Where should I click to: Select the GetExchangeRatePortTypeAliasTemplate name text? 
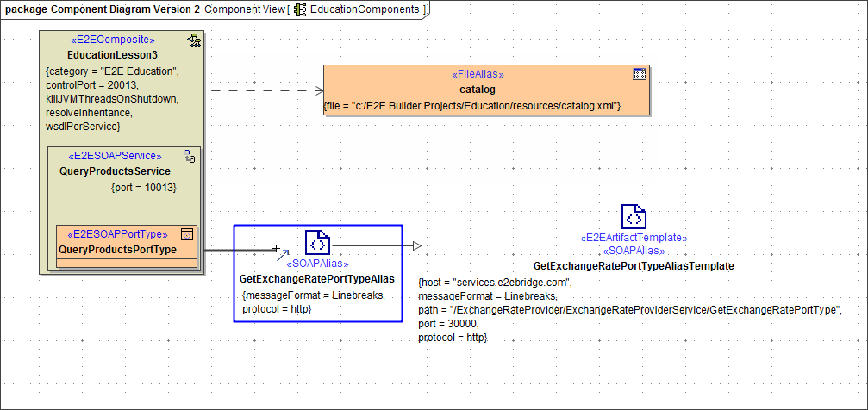point(634,266)
